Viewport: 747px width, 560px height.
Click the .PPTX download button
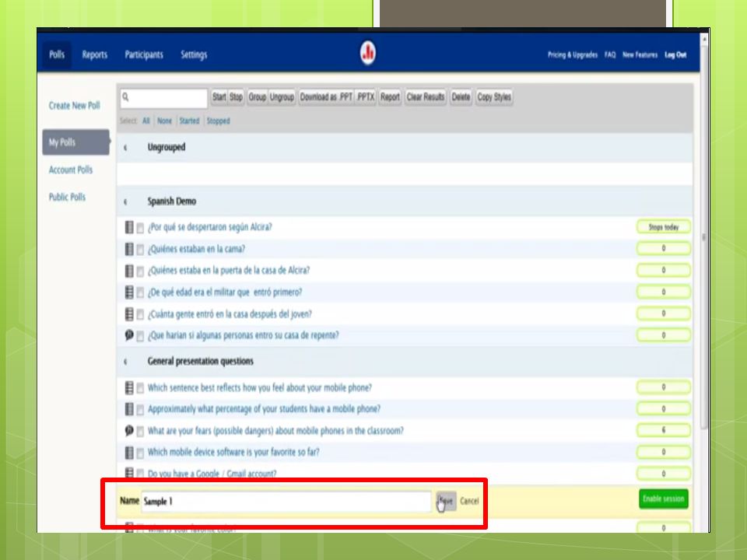tap(366, 97)
